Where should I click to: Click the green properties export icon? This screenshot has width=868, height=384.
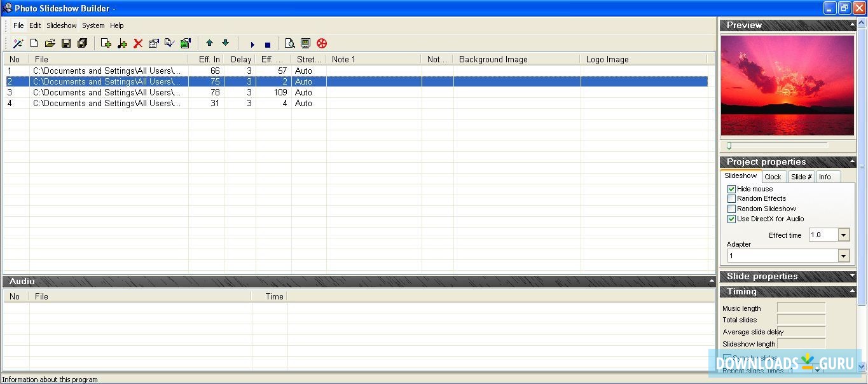[x=185, y=43]
